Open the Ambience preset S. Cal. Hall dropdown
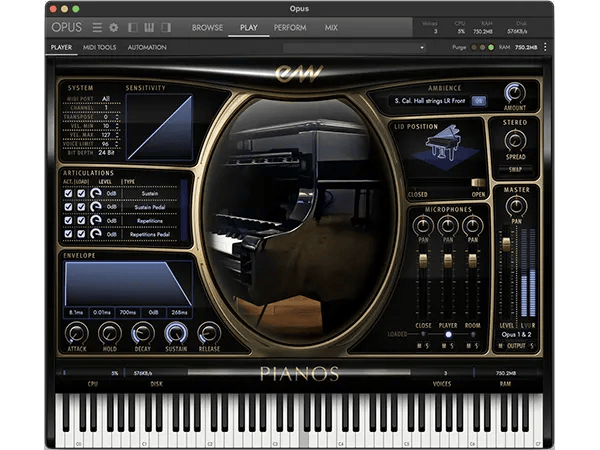The height and width of the screenshot is (450, 600). pyautogui.click(x=429, y=101)
